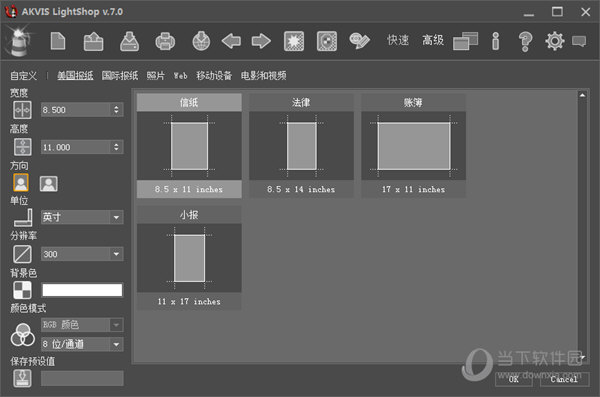
Task: Confirm with the OK button
Action: pyautogui.click(x=514, y=379)
